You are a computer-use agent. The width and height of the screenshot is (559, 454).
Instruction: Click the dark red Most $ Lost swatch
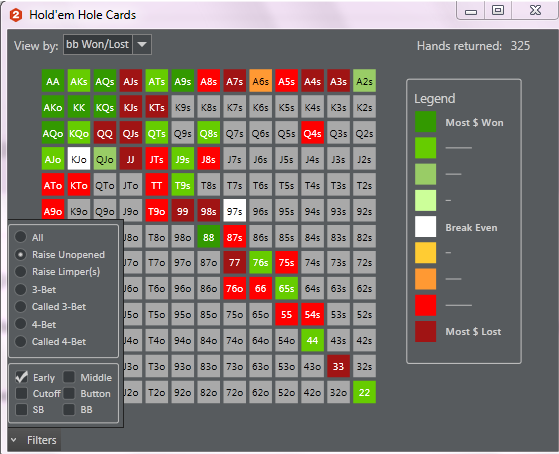point(425,331)
